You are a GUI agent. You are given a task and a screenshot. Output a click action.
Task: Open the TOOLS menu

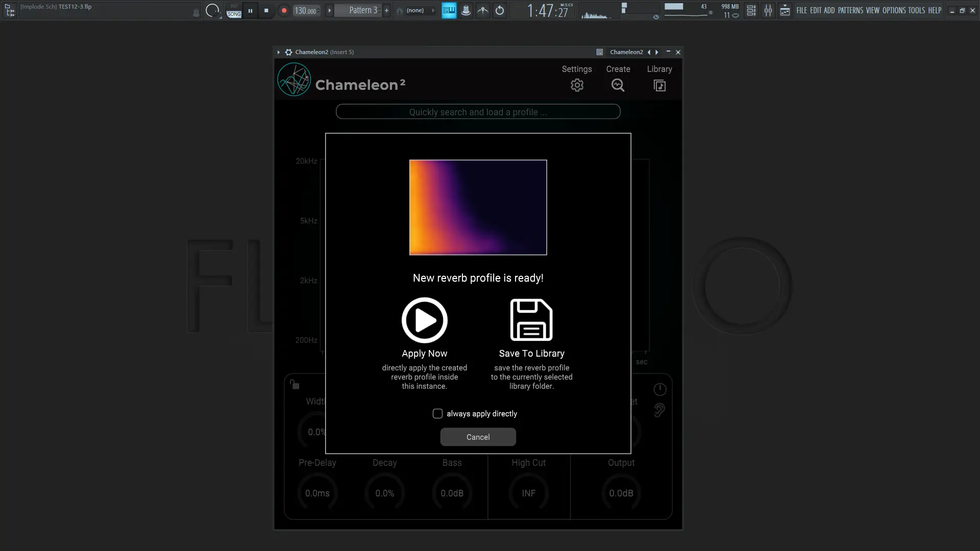click(916, 10)
